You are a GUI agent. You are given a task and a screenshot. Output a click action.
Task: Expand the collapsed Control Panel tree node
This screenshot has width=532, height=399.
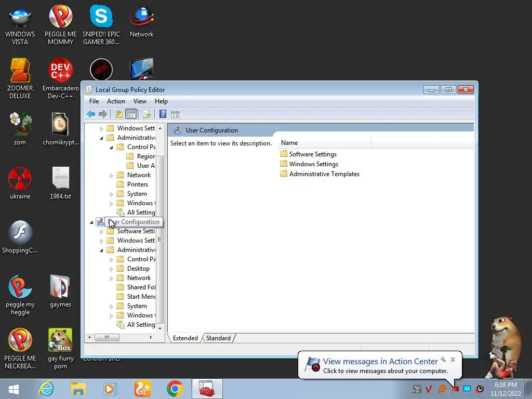click(111, 260)
